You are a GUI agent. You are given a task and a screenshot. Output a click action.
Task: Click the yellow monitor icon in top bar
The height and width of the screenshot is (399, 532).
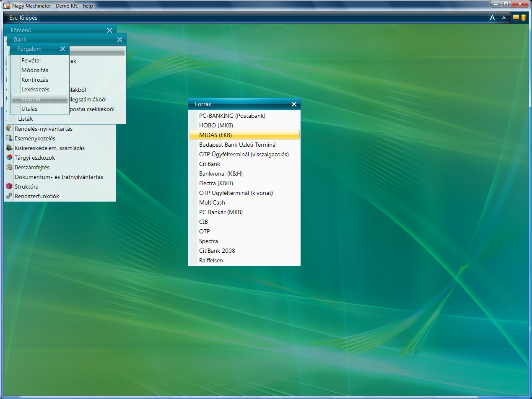click(x=516, y=18)
